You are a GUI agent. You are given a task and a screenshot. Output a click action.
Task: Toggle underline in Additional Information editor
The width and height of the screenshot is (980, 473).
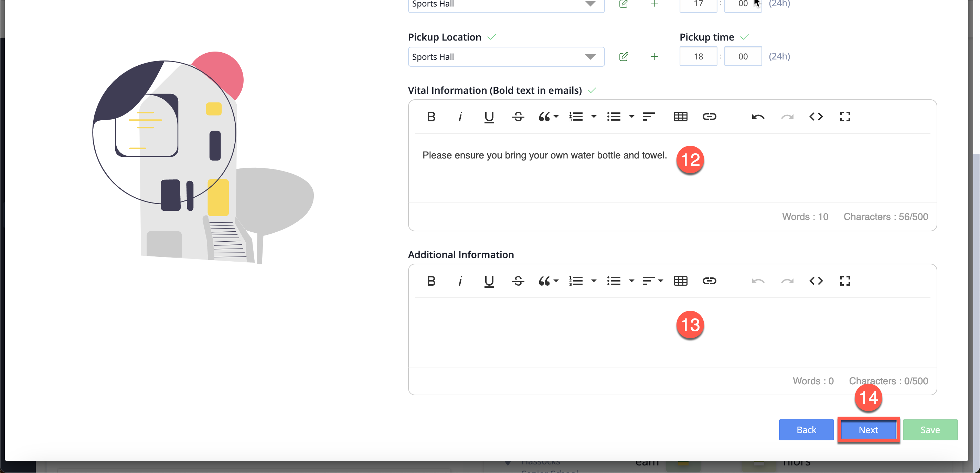tap(489, 281)
